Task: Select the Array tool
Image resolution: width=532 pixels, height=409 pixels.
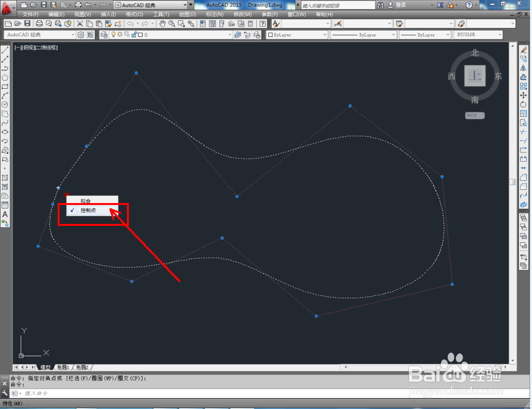Action: tap(523, 87)
